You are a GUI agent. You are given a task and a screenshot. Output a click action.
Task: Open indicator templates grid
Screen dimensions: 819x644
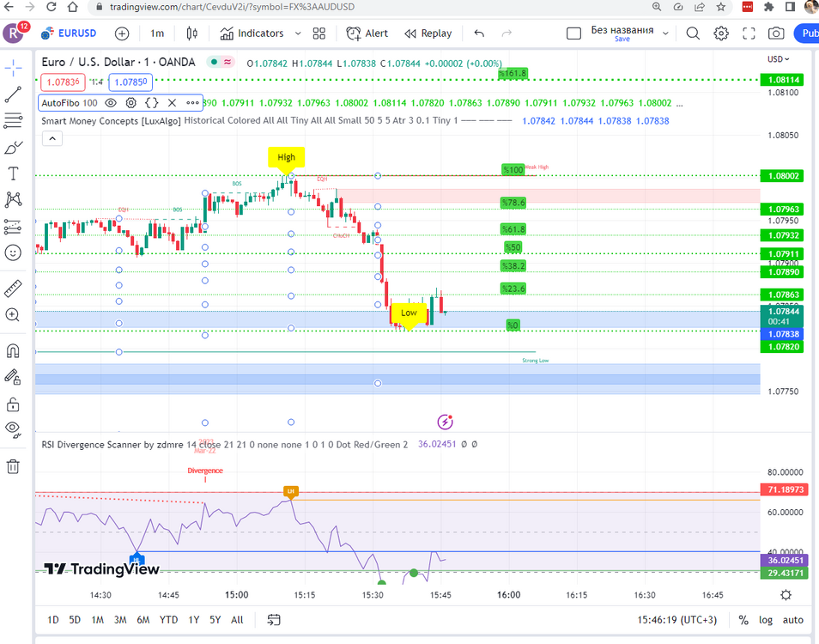click(319, 33)
